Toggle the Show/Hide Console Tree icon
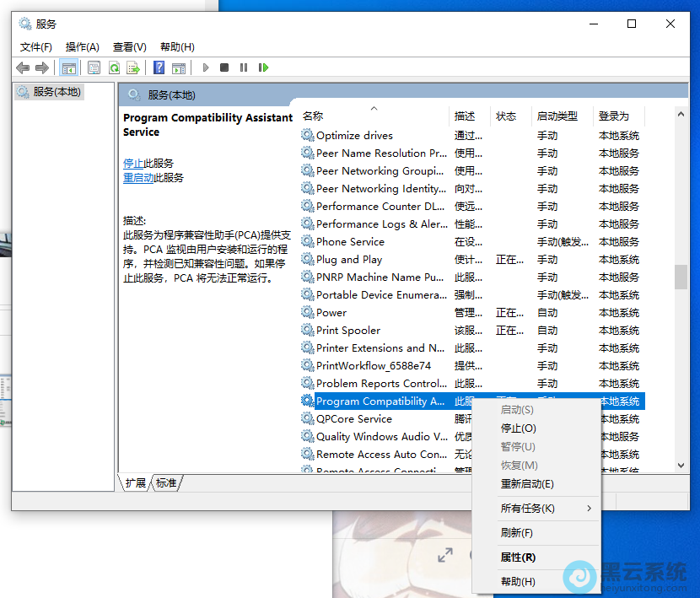Screen dimensions: 700x598 click(x=69, y=67)
